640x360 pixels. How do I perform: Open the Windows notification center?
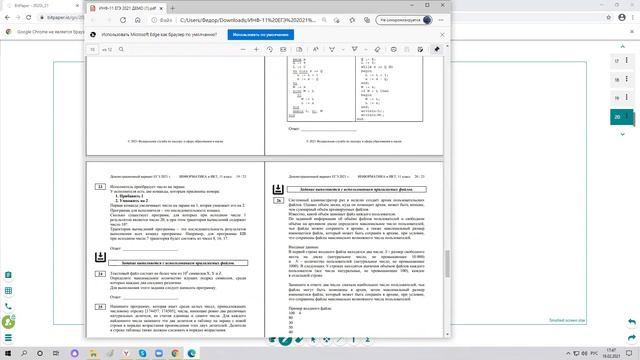[629, 353]
